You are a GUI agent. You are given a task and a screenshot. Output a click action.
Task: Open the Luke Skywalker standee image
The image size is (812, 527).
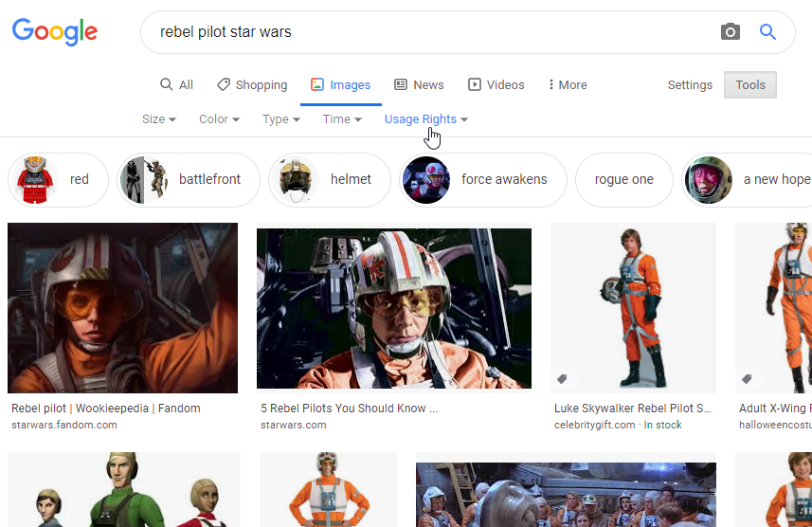[633, 308]
